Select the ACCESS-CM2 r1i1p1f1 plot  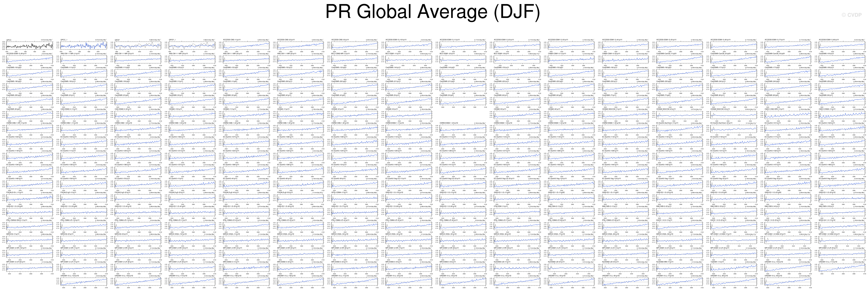click(x=246, y=45)
